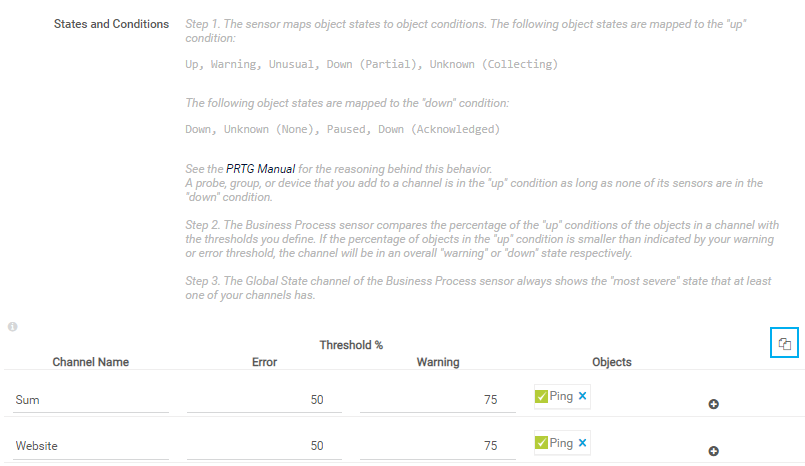Click the Ping object tag in the Website row
Viewport: 805px width, 466px height.
(x=561, y=443)
